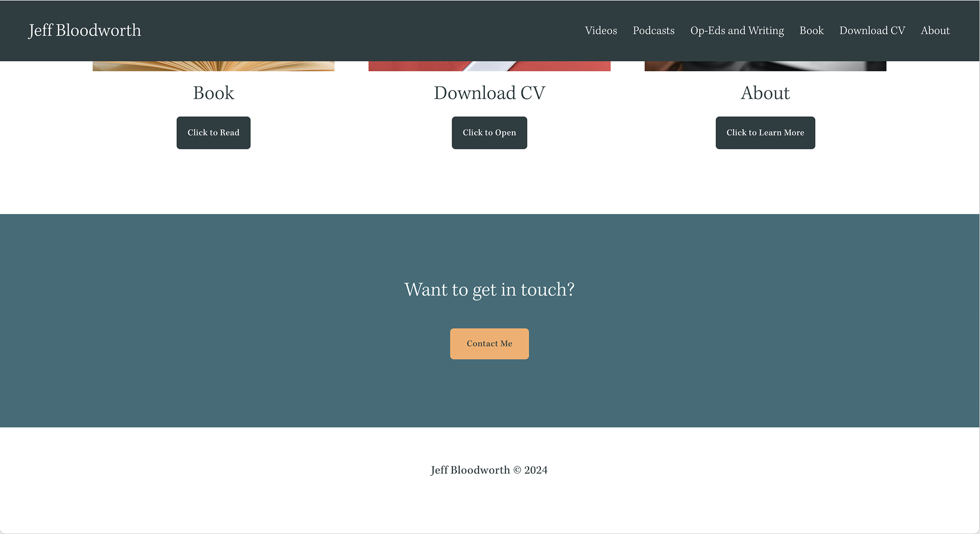The image size is (980, 534).
Task: Open the Jeff Bloodworth site title link
Action: click(85, 31)
